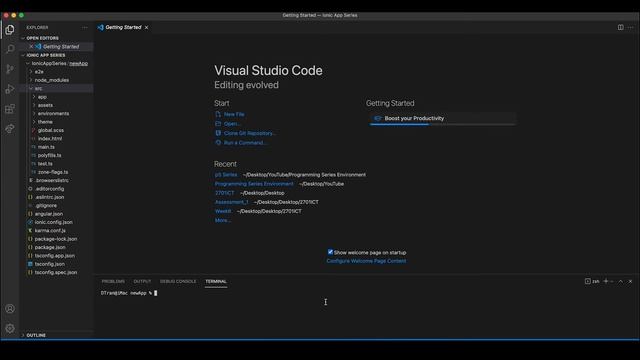Viewport: 640px width, 360px height.
Task: Click Configure Welcome Page Content link
Action: click(x=366, y=261)
